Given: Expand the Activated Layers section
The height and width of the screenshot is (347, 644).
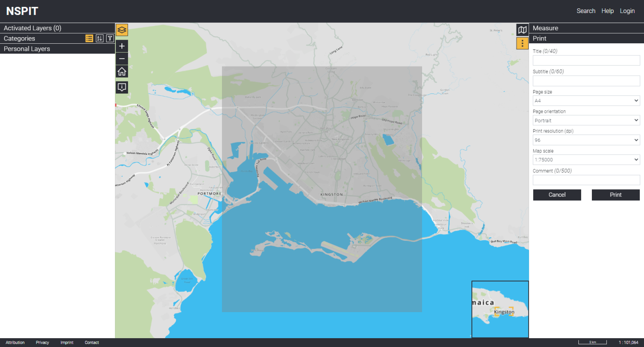Looking at the screenshot, I should point(33,28).
